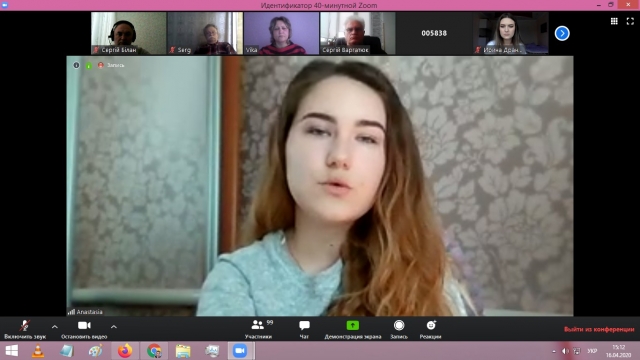The width and height of the screenshot is (640, 360).
Task: Open Windows Start menu
Action: 12,351
